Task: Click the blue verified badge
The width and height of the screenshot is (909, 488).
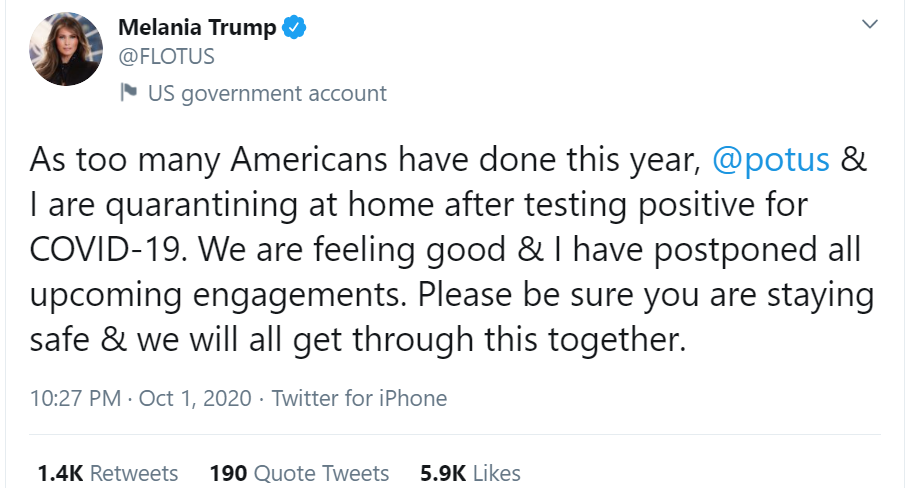Action: (293, 28)
